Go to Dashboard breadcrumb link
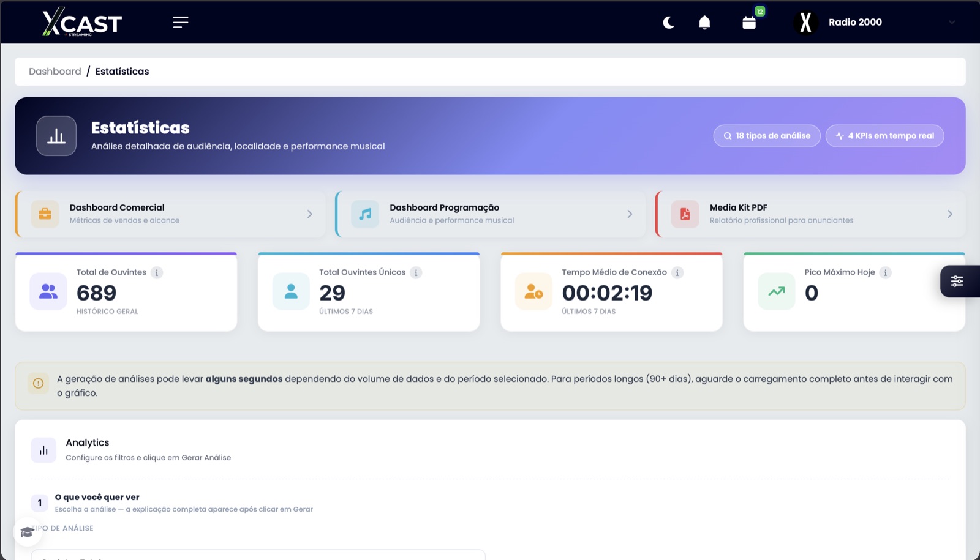The image size is (980, 560). coord(55,72)
